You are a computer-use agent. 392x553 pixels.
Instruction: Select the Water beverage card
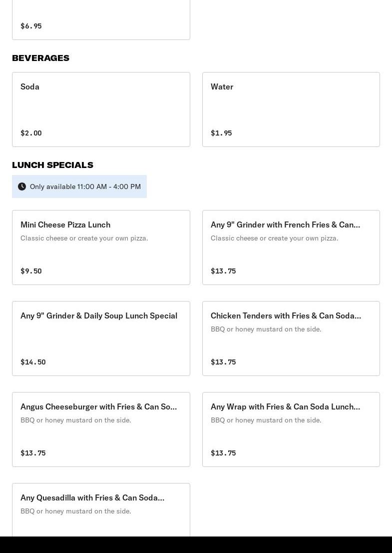pyautogui.click(x=291, y=109)
